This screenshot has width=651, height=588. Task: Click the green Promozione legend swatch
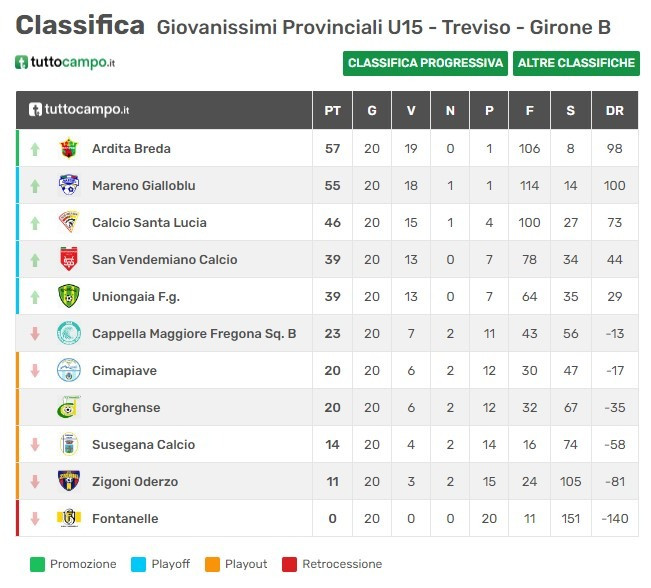click(37, 564)
